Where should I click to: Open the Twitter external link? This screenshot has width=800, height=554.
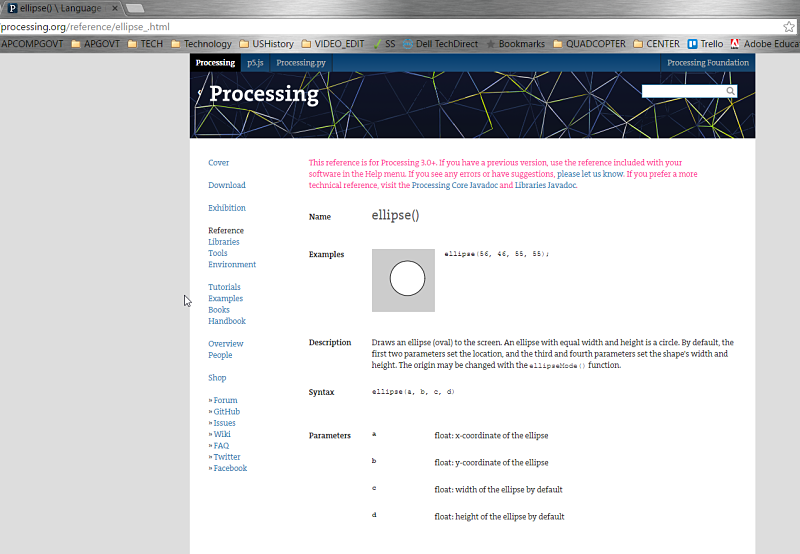coord(227,457)
